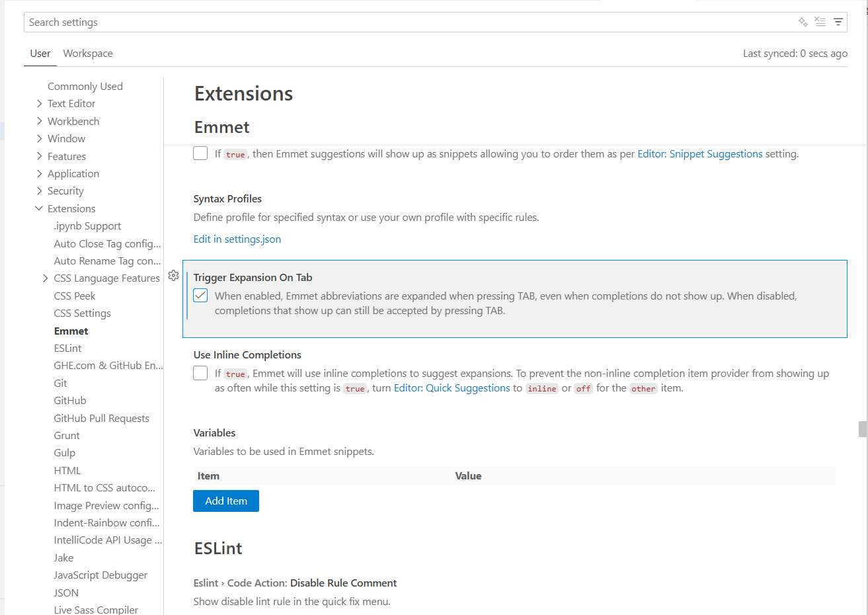Expand Application section chevron

click(40, 173)
